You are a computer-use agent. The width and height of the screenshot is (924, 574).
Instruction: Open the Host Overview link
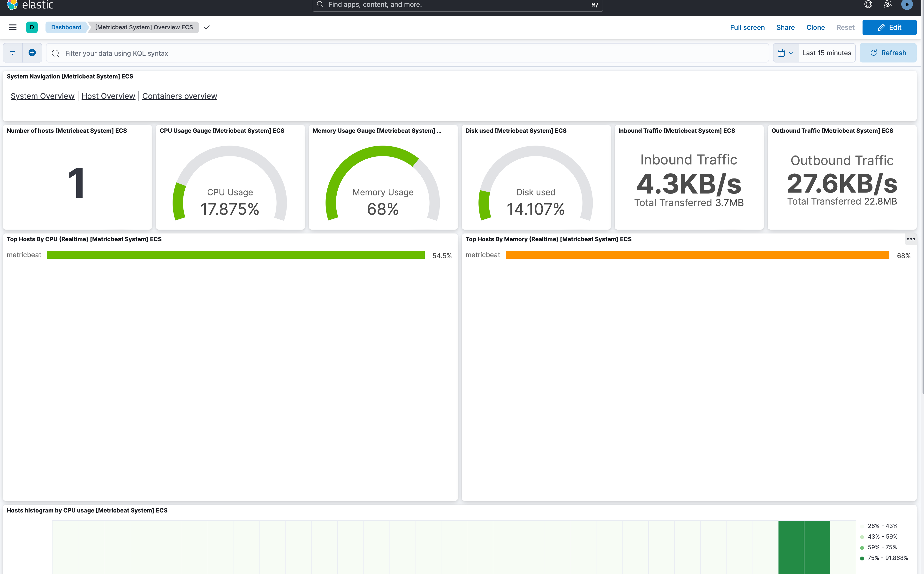pyautogui.click(x=108, y=96)
